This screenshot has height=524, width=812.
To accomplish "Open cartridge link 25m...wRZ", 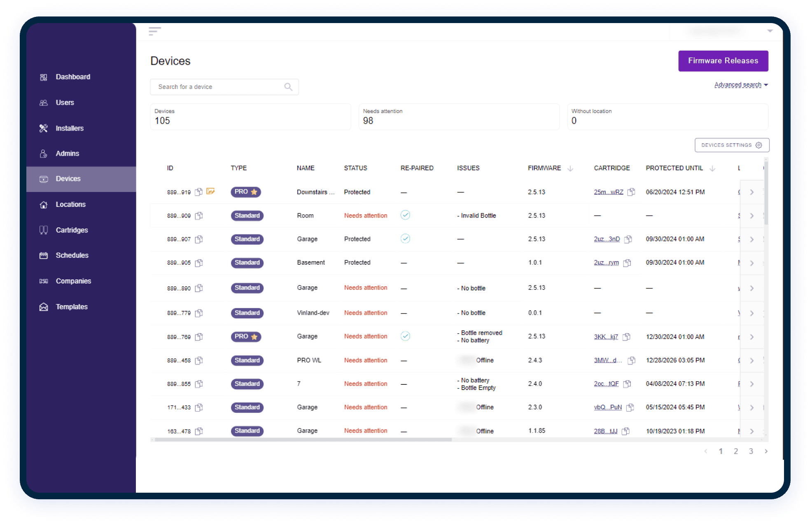I will tap(609, 192).
